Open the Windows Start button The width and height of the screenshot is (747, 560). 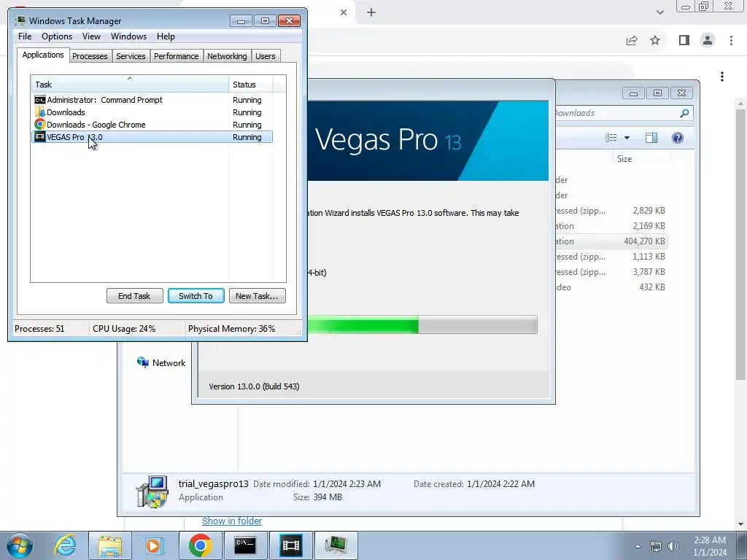tap(20, 545)
